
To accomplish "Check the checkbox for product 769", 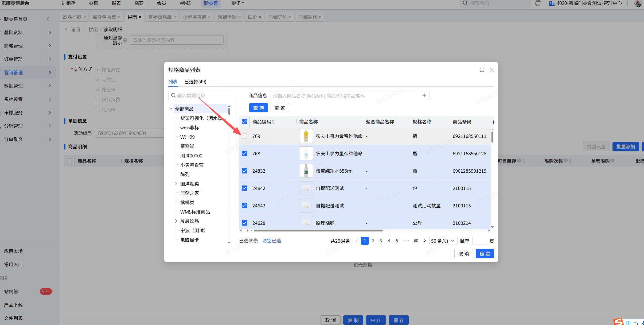I will (x=244, y=136).
